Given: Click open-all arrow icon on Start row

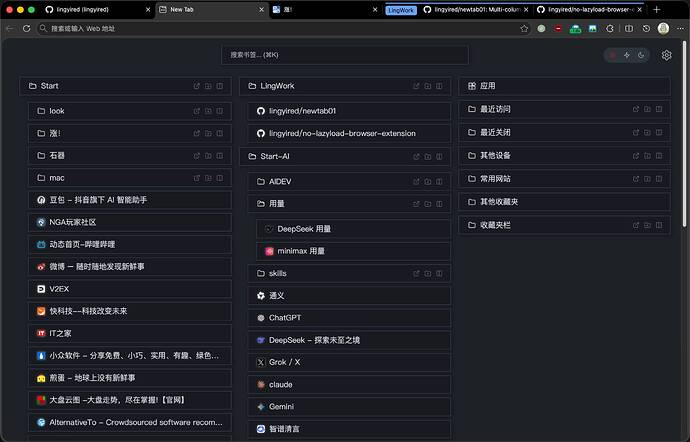Looking at the screenshot, I should click(197, 86).
